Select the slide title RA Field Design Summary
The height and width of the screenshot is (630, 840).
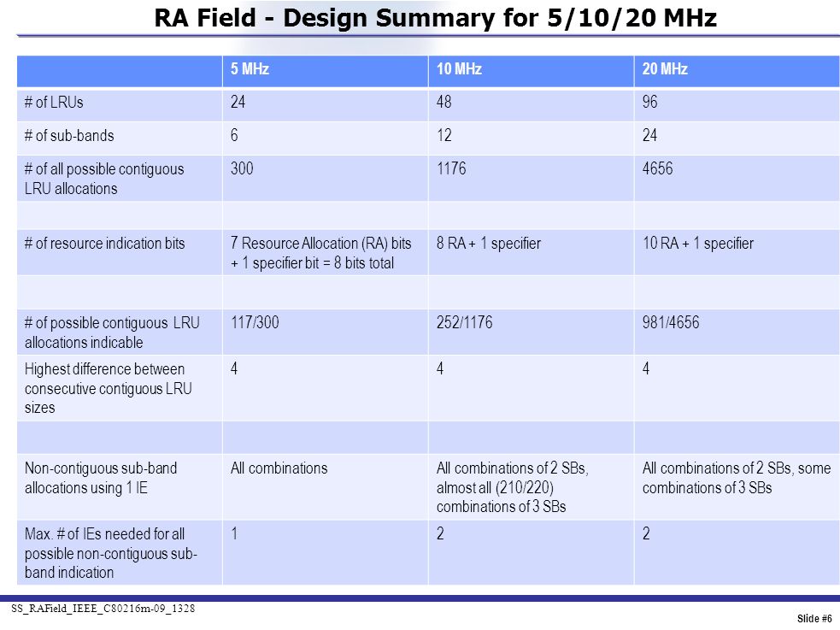click(x=435, y=18)
